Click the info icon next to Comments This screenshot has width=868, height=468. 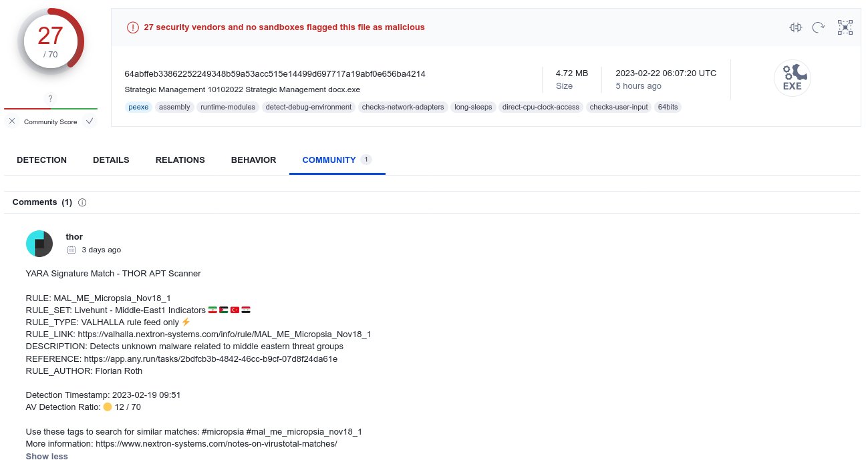(82, 202)
